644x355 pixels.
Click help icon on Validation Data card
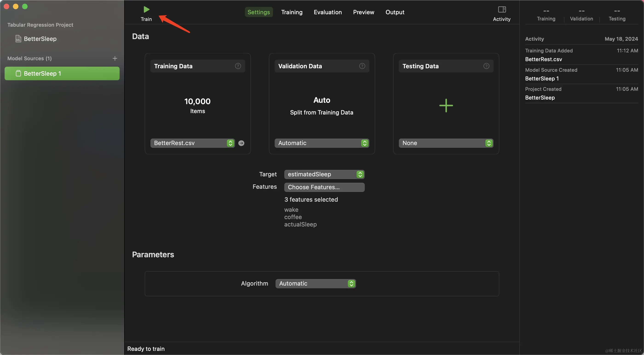point(362,66)
